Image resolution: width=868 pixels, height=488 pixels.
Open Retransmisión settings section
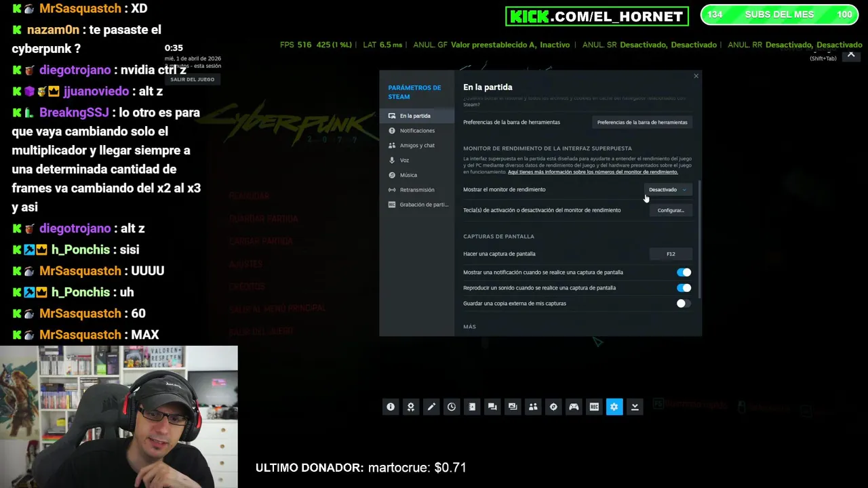tap(416, 190)
